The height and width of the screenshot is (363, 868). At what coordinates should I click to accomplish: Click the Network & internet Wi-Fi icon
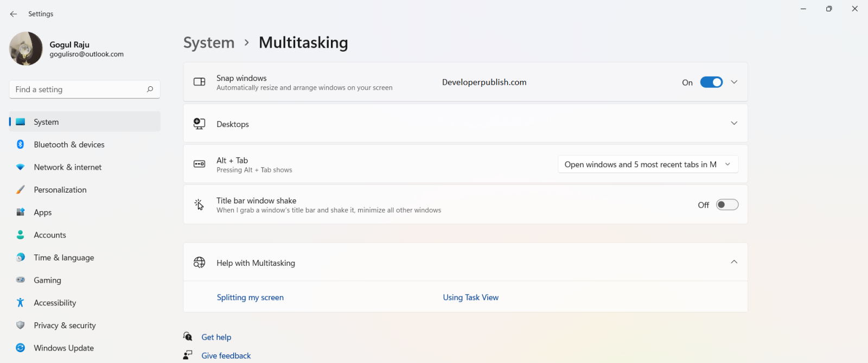coord(21,167)
